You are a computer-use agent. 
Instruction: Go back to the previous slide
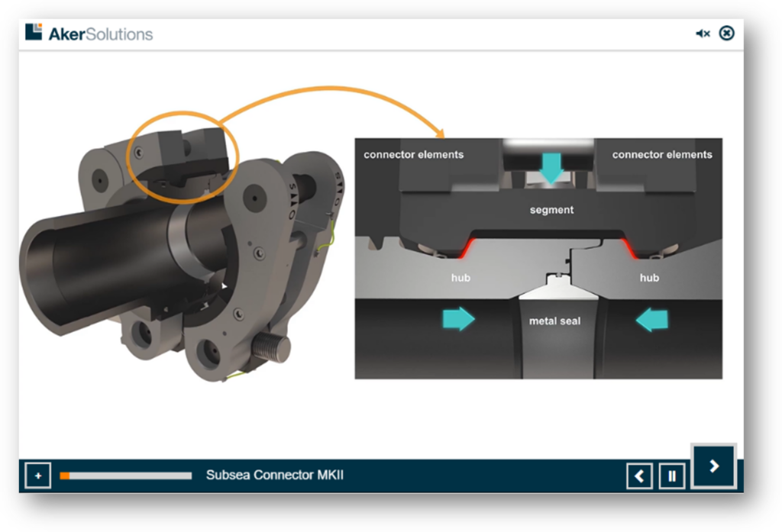point(639,476)
